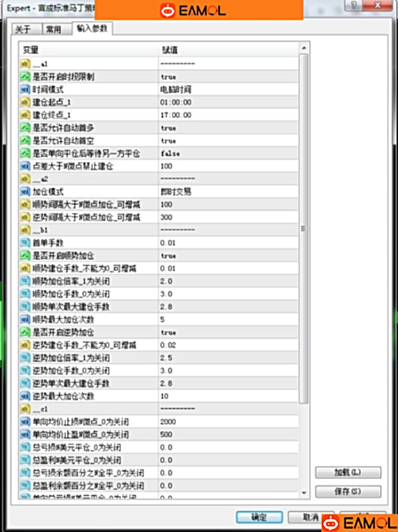Open the 电脑时间 value for 时间模式
Viewport: 398px width, 532px height.
tap(228, 90)
